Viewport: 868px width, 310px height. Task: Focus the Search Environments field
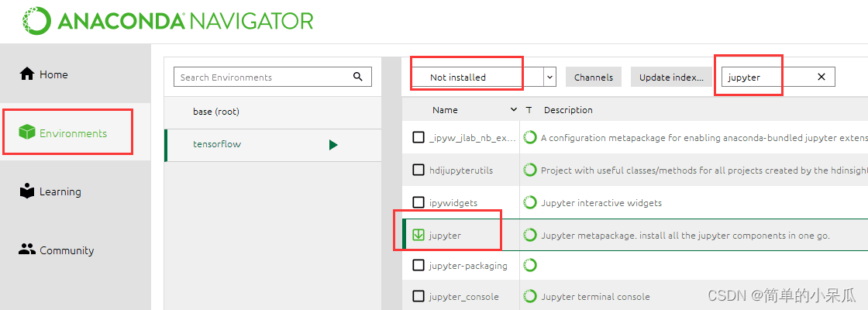272,77
